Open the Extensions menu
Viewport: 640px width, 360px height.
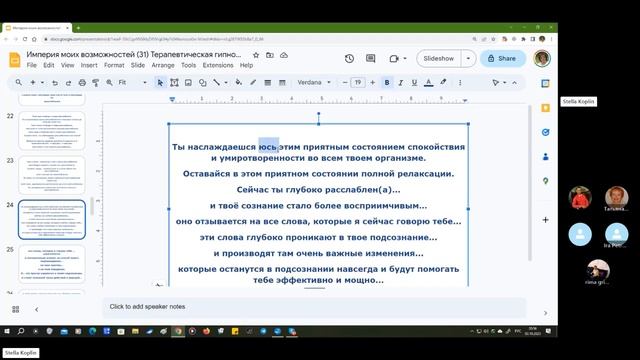(218, 65)
